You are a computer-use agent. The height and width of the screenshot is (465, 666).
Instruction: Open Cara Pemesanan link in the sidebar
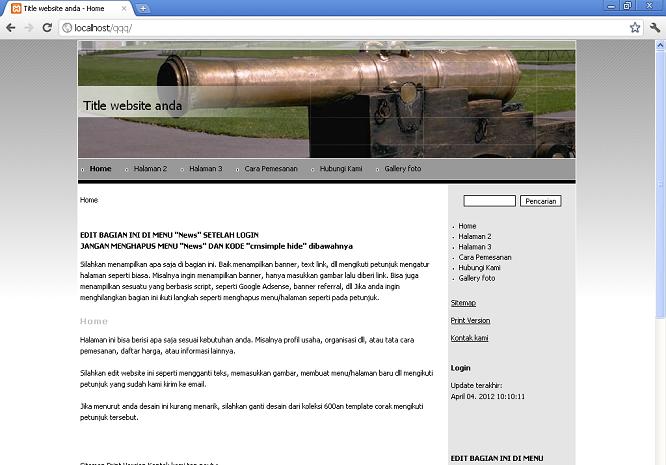(485, 257)
